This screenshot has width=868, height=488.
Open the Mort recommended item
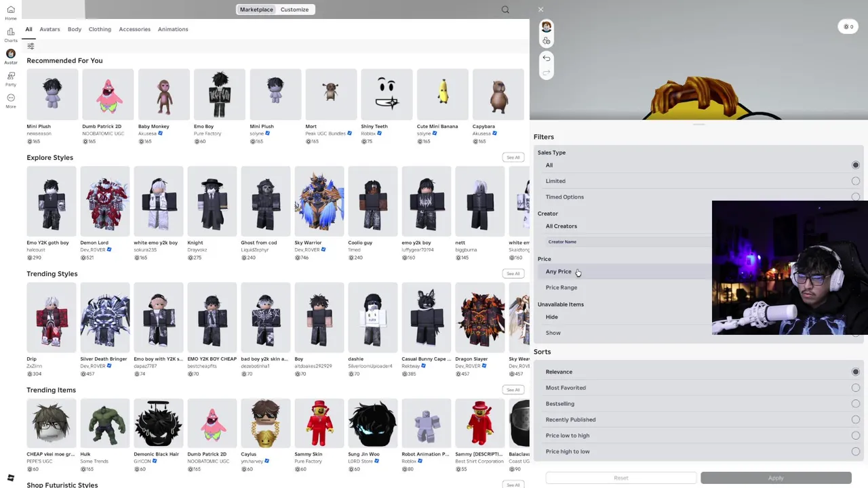331,94
